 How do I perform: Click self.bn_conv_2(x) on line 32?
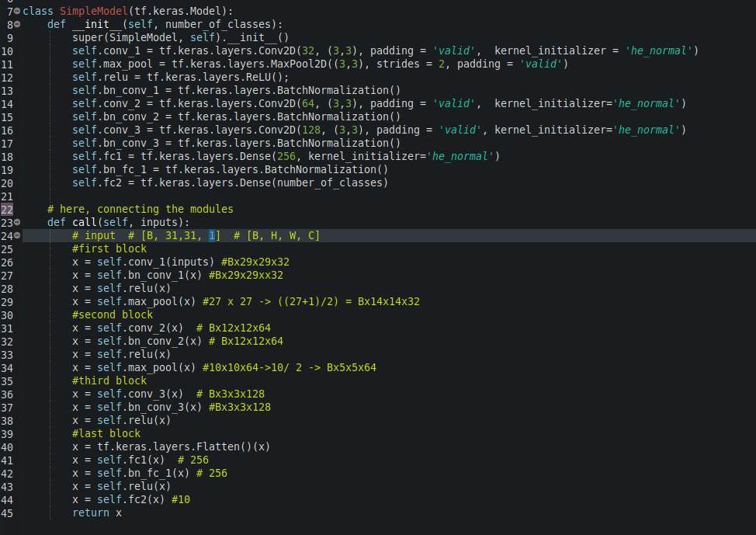point(150,341)
